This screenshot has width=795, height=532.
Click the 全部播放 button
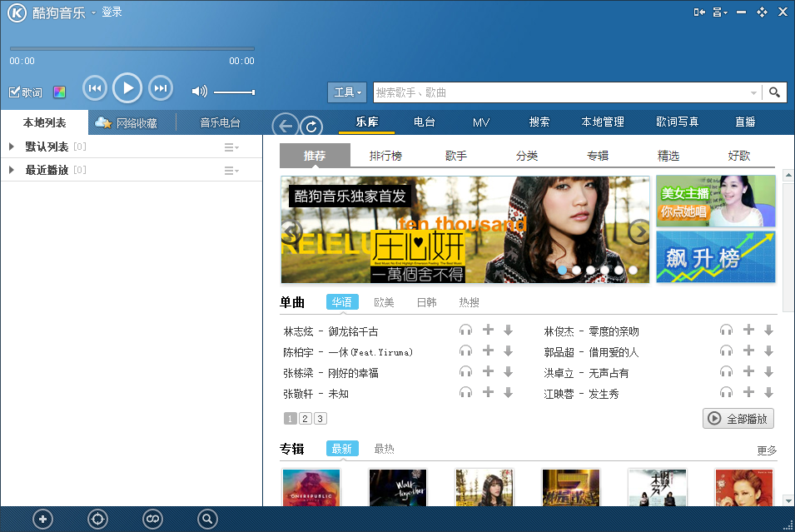tap(738, 419)
